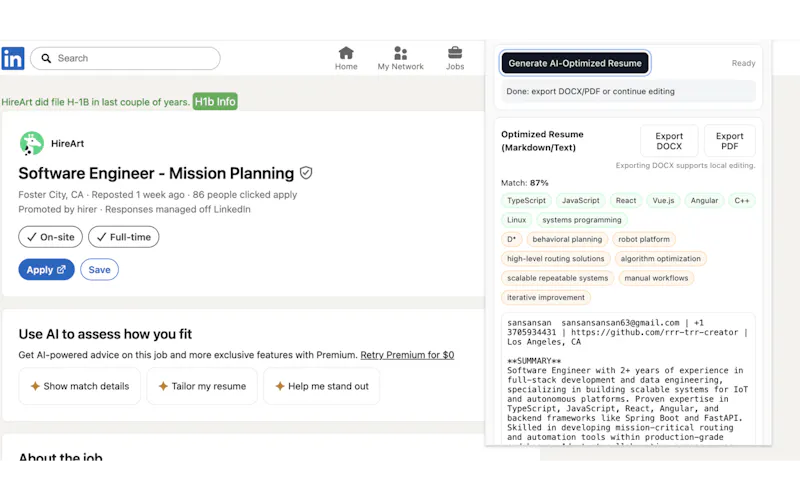Click the Ready status label

(743, 63)
